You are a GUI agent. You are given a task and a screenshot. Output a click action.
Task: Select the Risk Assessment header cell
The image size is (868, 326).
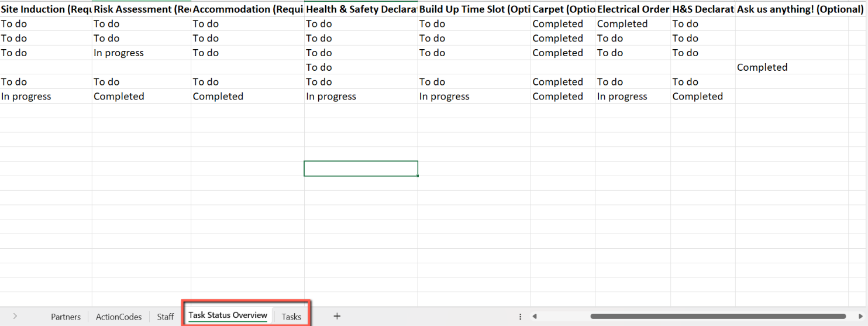tap(142, 9)
